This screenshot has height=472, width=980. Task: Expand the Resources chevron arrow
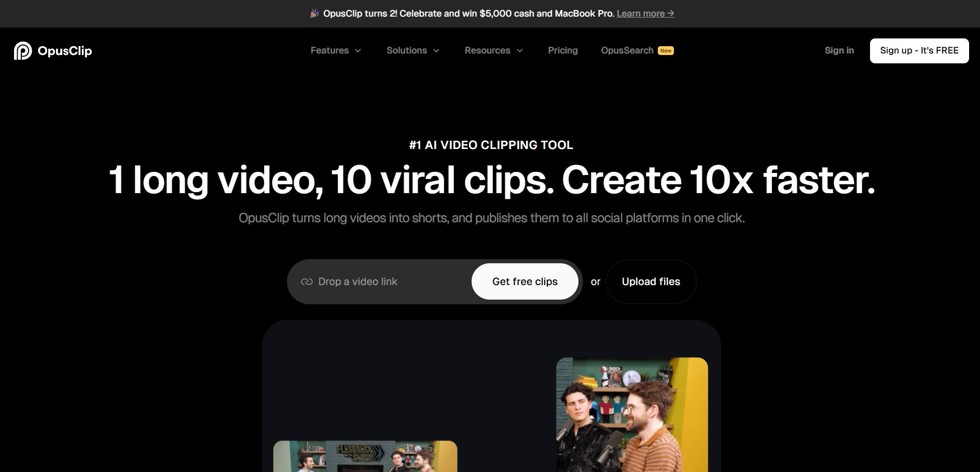point(520,51)
